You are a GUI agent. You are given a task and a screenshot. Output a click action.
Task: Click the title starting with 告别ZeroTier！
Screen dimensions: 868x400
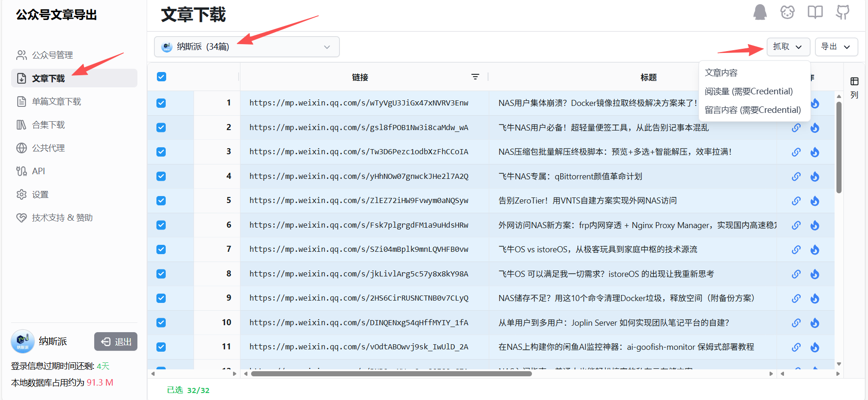click(x=588, y=201)
